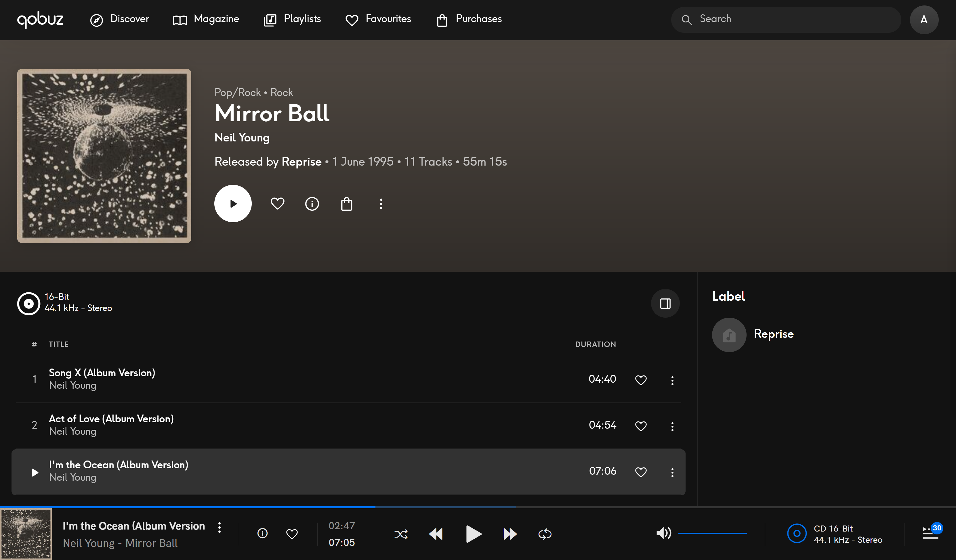Image resolution: width=956 pixels, height=560 pixels.
Task: Toggle repeat mode
Action: (545, 534)
